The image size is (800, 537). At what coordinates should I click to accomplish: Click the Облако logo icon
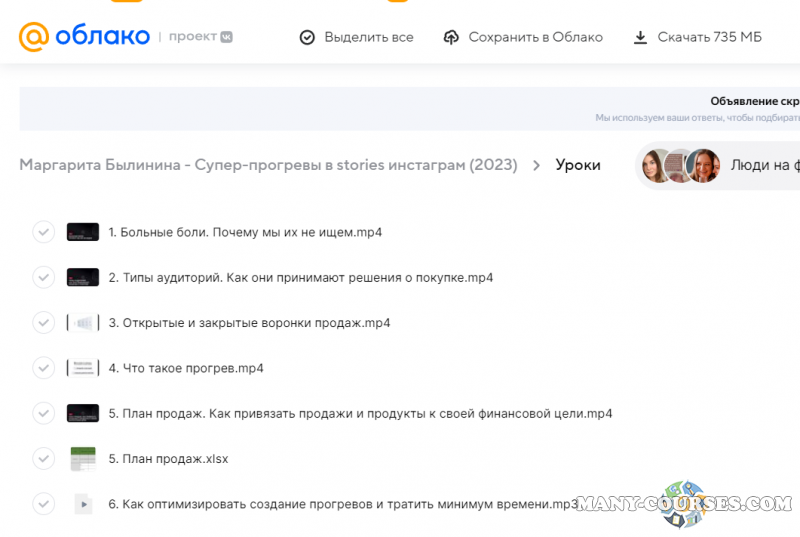point(33,37)
